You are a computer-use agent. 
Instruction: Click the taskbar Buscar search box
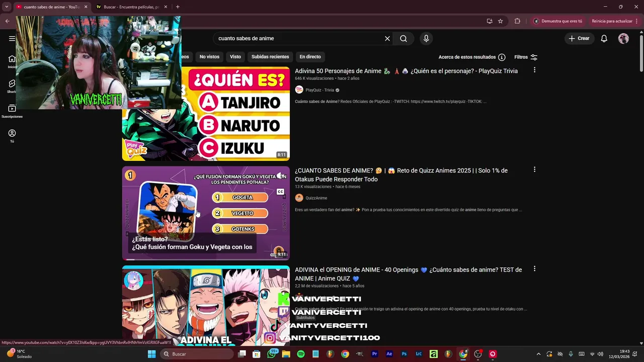197,354
